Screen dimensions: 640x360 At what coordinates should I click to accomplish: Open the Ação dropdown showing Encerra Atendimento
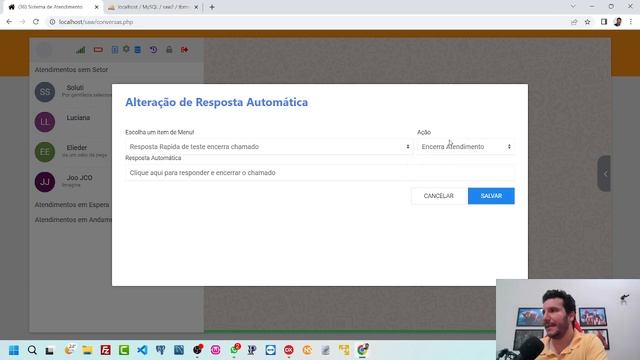[466, 147]
